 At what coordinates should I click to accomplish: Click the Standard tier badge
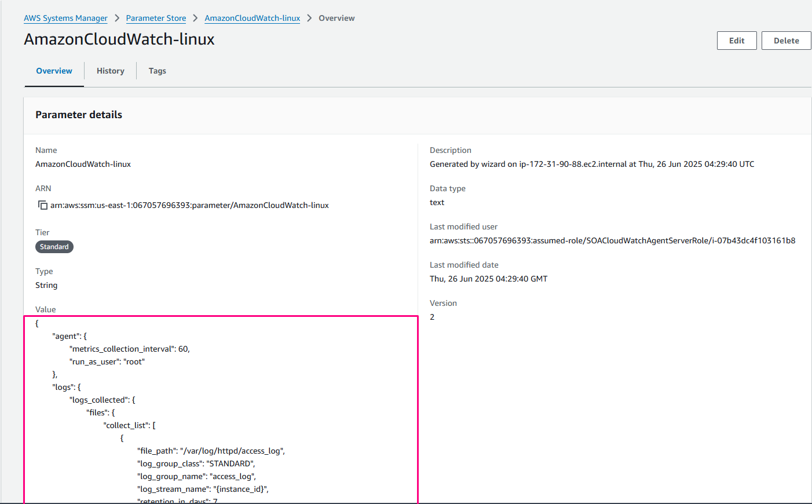54,247
